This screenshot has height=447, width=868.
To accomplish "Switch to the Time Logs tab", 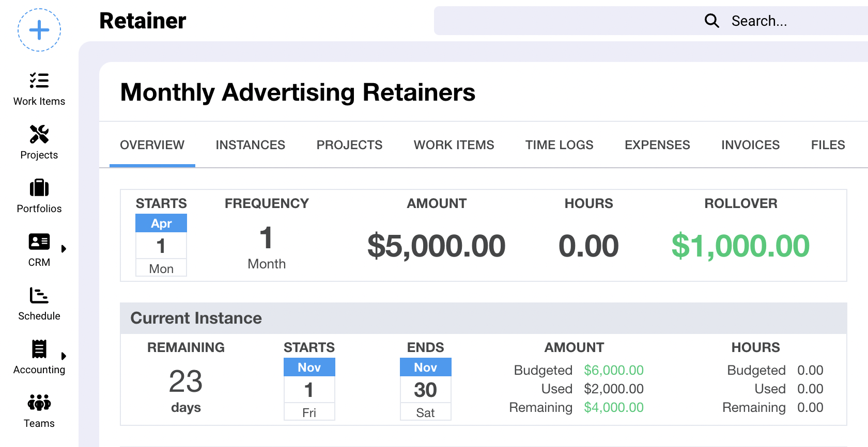I will 559,145.
